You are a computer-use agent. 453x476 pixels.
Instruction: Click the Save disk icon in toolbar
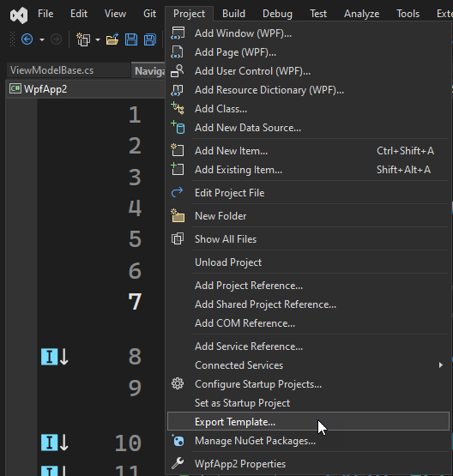131,39
